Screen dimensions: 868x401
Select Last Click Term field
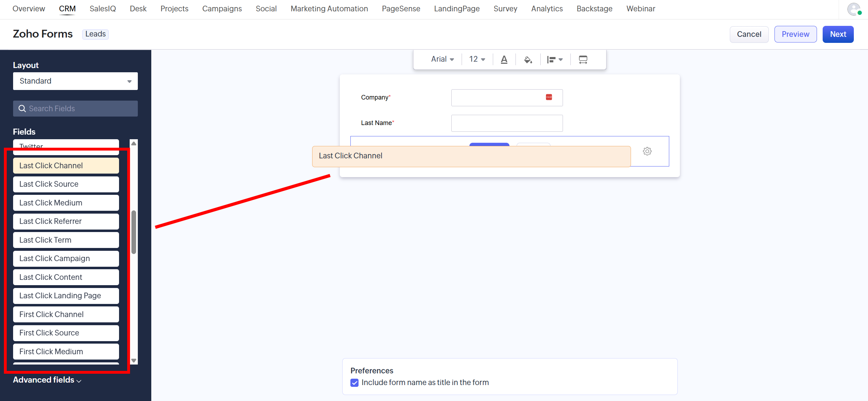pyautogui.click(x=66, y=240)
